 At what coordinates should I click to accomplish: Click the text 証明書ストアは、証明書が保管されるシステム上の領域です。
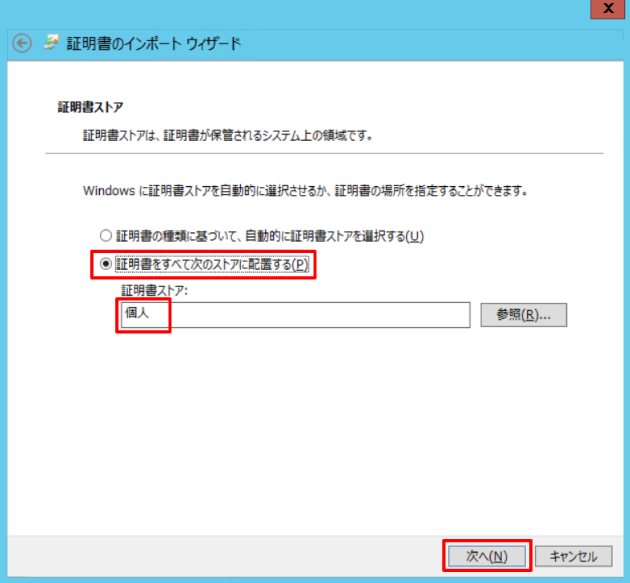coord(228,136)
